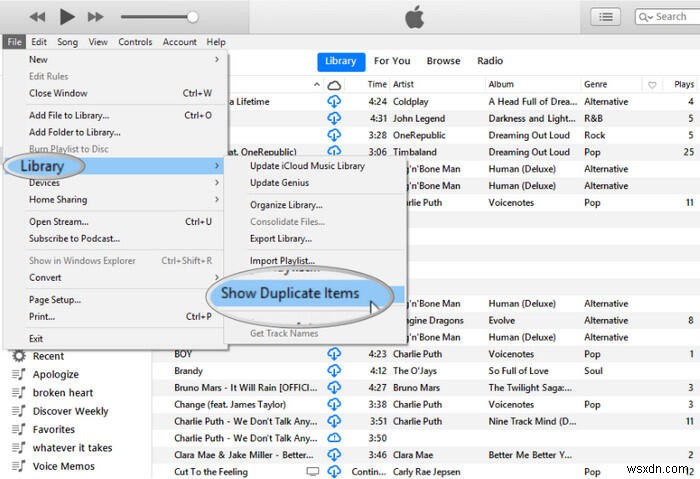
Task: Click the fast-forward next track button
Action: (95, 17)
